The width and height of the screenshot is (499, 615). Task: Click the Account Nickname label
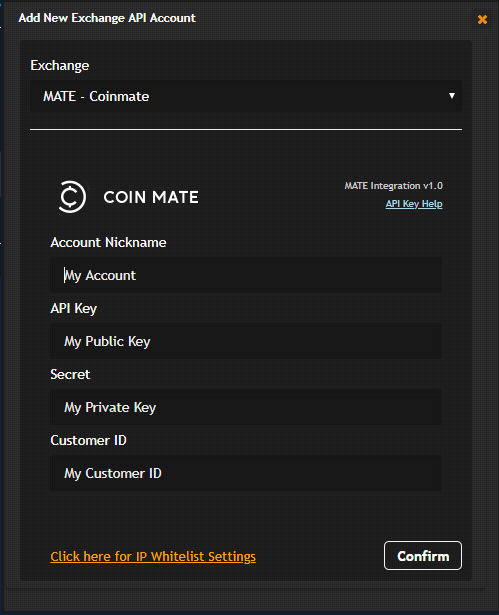(x=108, y=242)
